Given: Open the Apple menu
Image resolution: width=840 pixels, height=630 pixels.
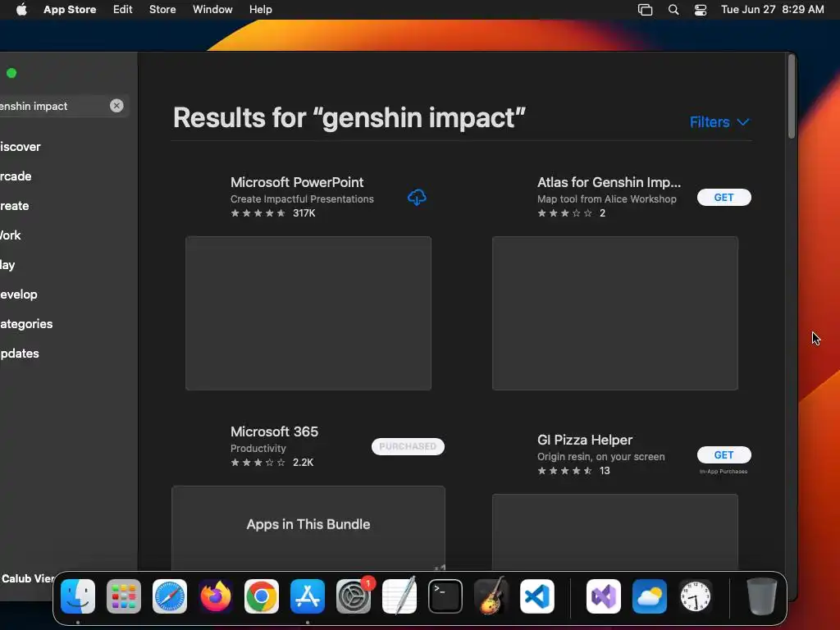Looking at the screenshot, I should [21, 10].
